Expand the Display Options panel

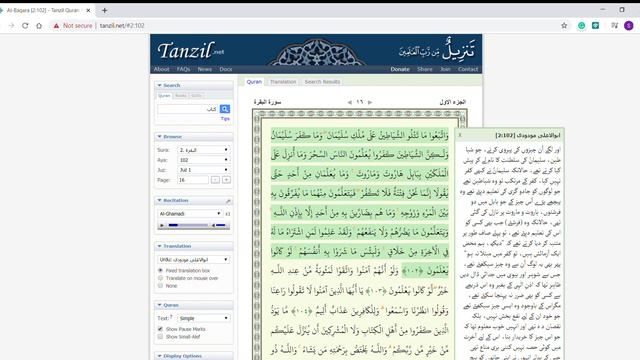click(x=160, y=356)
